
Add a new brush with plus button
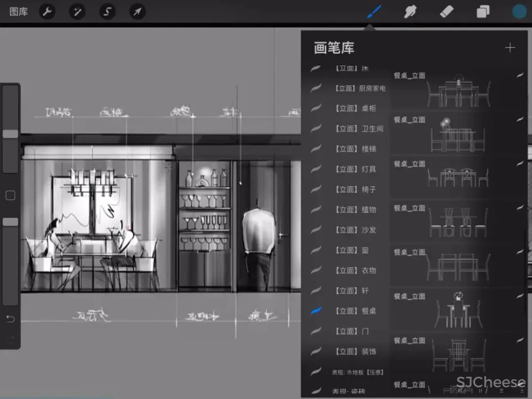510,48
